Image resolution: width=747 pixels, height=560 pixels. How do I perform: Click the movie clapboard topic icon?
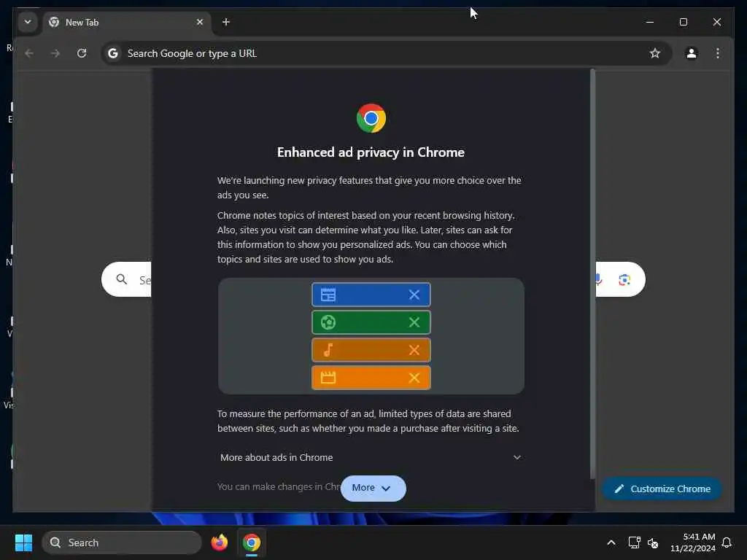tap(328, 378)
